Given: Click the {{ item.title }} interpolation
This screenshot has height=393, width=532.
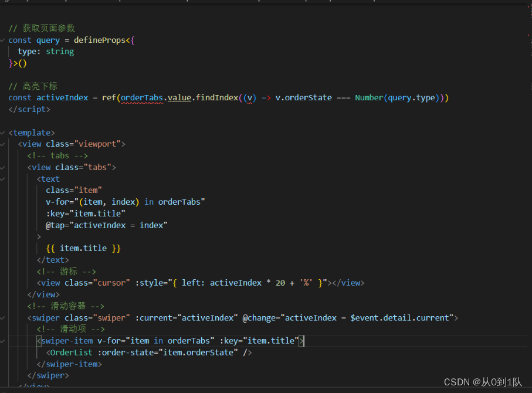Looking at the screenshot, I should 83,249.
